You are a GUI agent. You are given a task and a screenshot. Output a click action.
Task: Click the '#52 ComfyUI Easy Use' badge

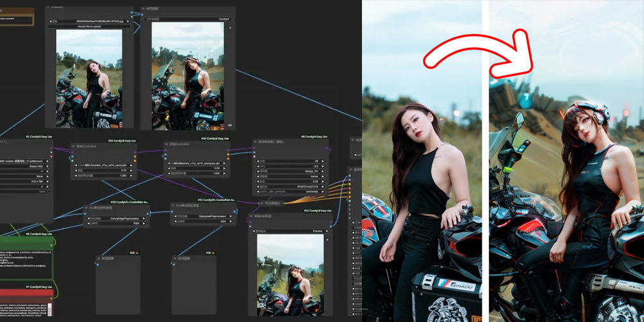click(318, 211)
